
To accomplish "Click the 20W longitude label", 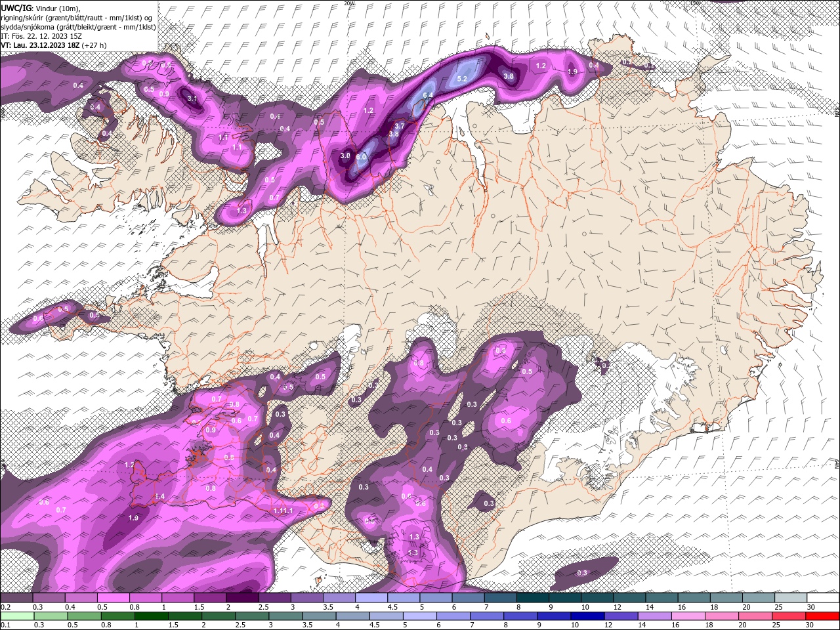I will (x=349, y=3).
